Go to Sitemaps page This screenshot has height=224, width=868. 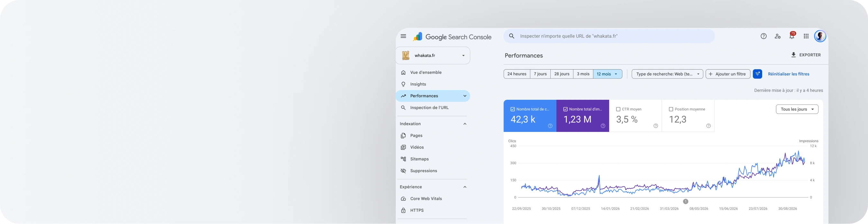pyautogui.click(x=433, y=159)
